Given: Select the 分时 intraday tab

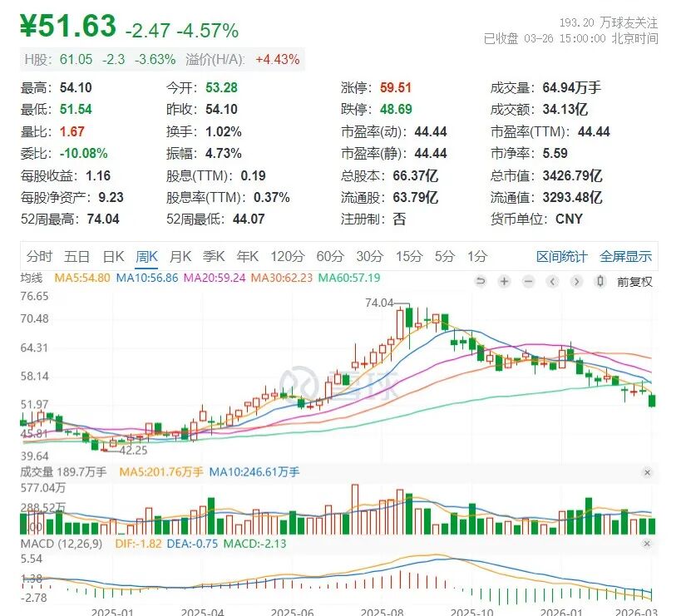Looking at the screenshot, I should coord(38,257).
